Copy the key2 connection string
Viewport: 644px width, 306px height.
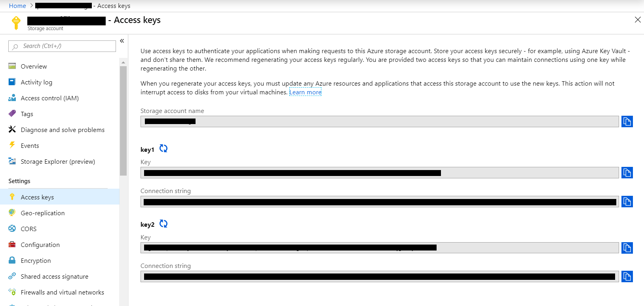point(627,276)
